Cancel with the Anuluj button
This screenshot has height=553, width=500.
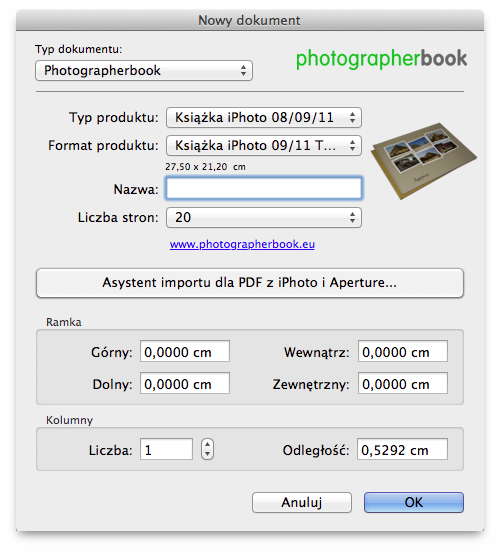coord(302,503)
